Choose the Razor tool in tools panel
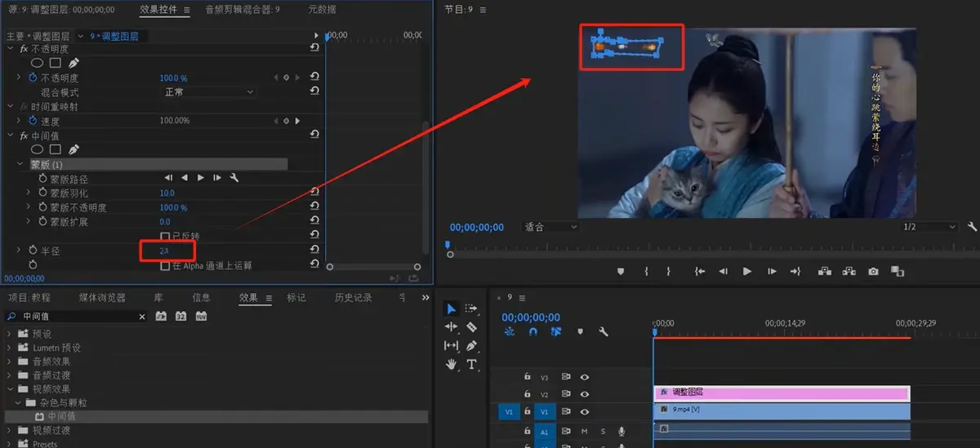The image size is (980, 448). click(471, 326)
